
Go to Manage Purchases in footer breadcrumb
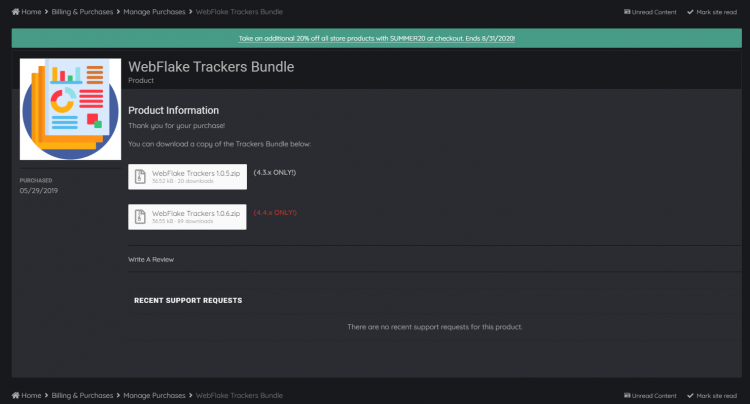[155, 395]
